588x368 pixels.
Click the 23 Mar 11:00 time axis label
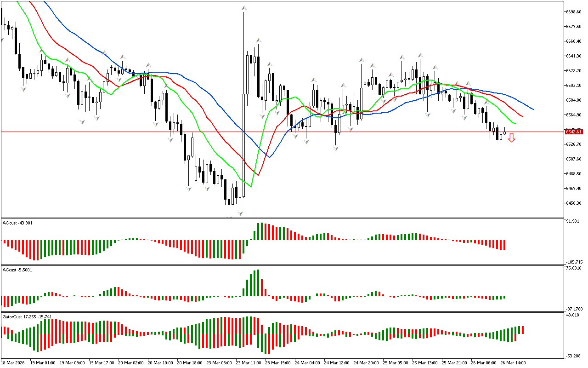click(x=248, y=362)
